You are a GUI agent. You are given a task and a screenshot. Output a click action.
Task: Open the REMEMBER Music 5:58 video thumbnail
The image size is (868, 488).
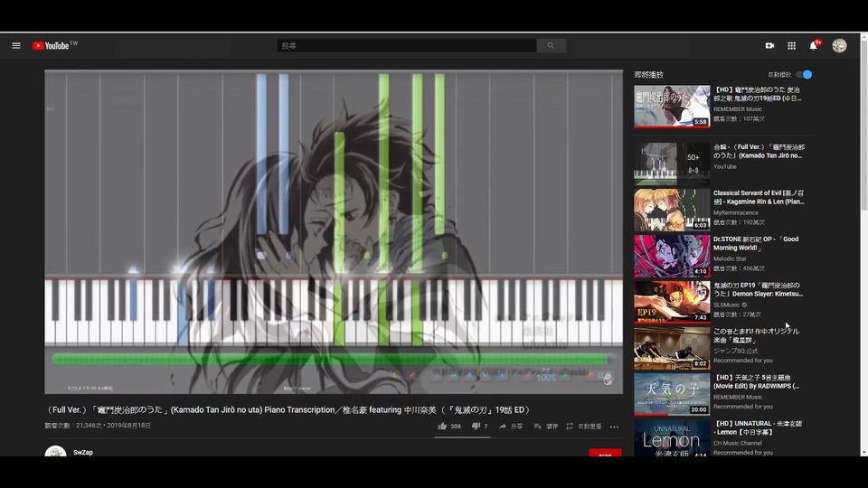tap(672, 107)
